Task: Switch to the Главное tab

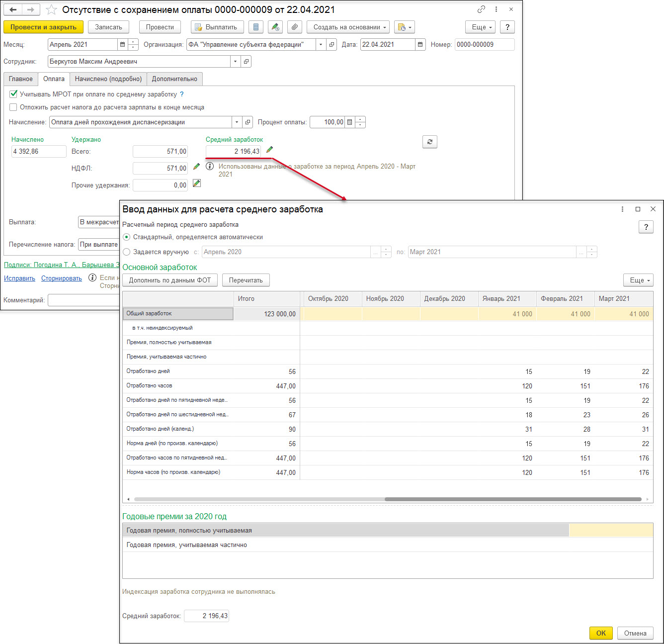Action: [x=21, y=79]
